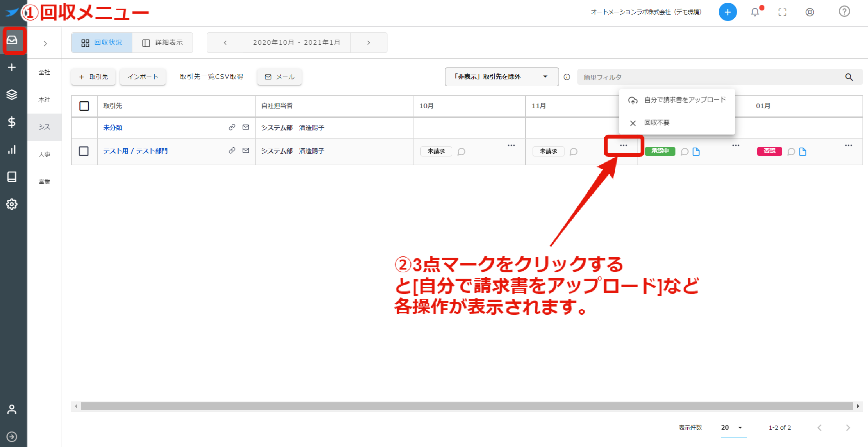Switch to 回収状況 view tab
Screen dimensions: 868x447
[102, 42]
